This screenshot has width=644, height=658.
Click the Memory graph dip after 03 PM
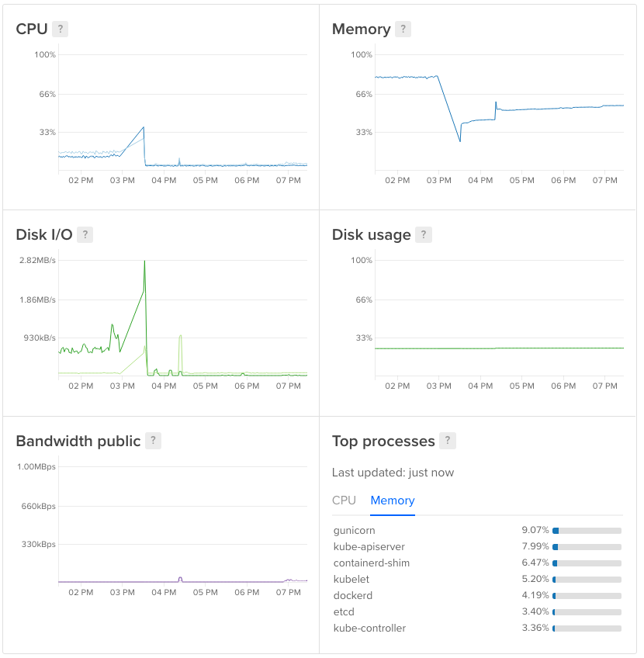tap(460, 140)
